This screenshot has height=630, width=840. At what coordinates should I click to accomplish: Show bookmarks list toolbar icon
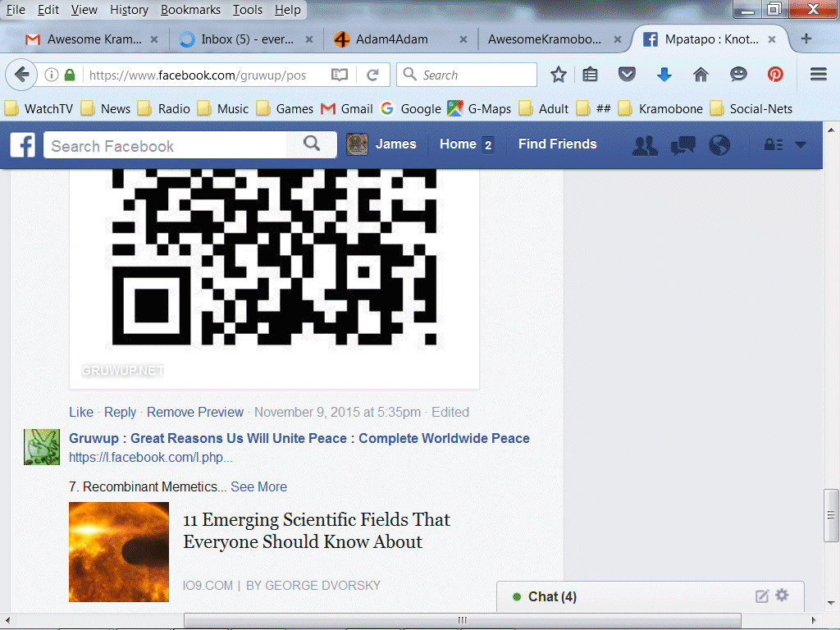[x=590, y=75]
